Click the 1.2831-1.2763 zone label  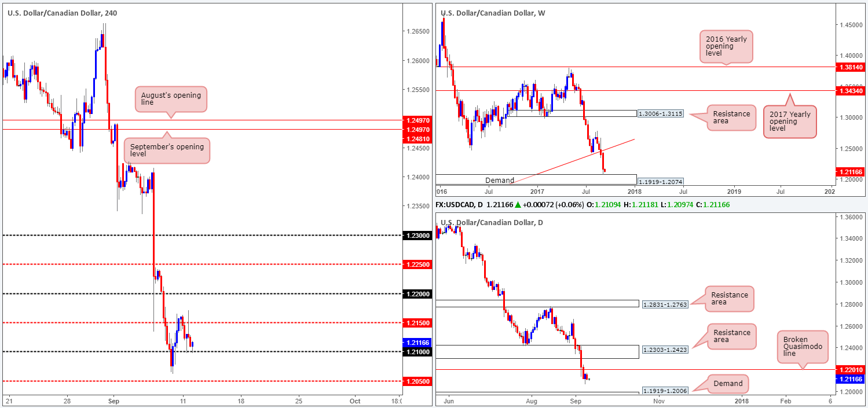click(x=664, y=304)
